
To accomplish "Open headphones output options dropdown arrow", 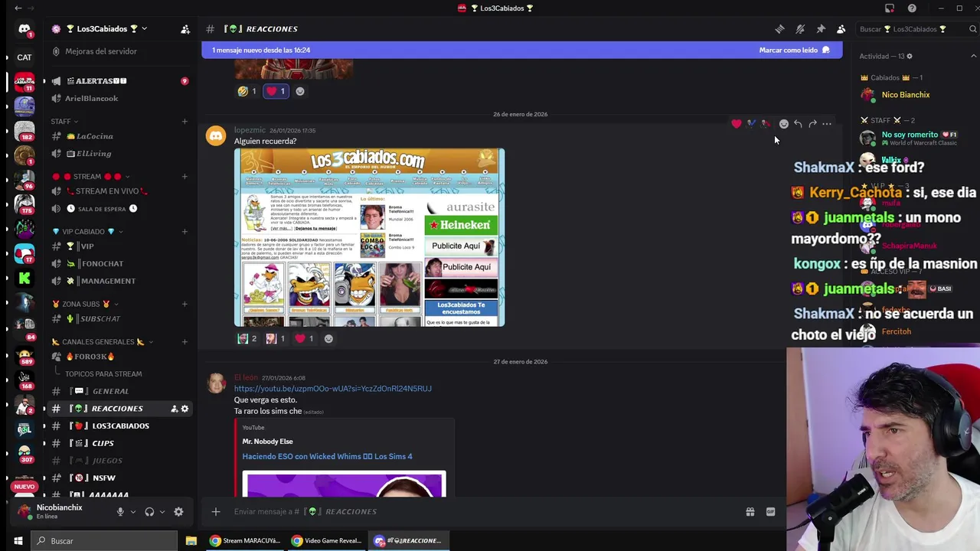I will coord(162,512).
